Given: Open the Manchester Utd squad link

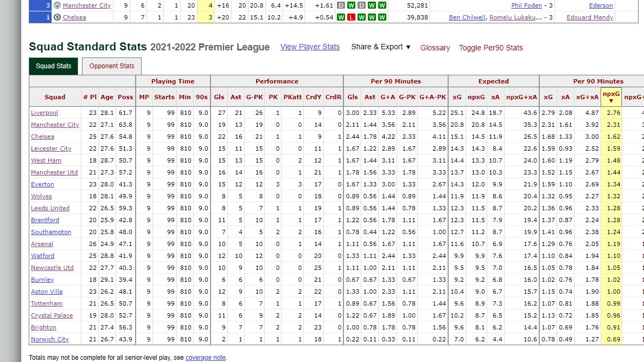Looking at the screenshot, I should [x=54, y=172].
